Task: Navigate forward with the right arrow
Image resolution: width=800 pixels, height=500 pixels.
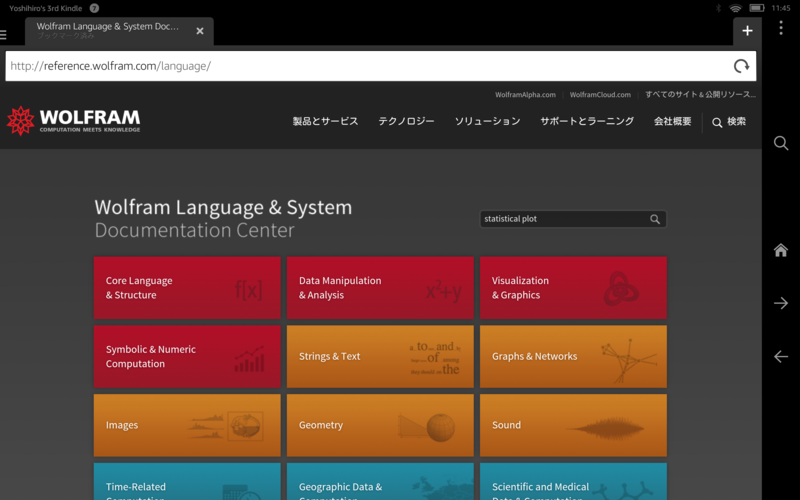Action: tap(781, 303)
